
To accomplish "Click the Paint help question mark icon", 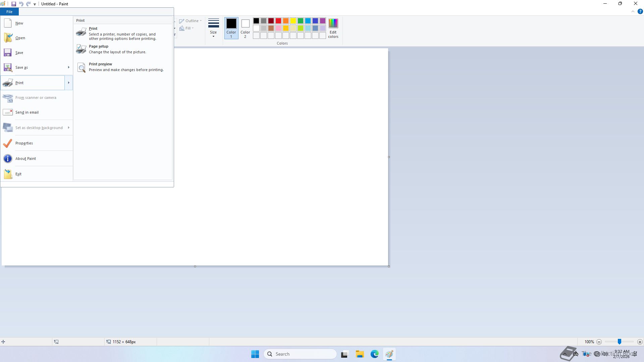I will [640, 11].
